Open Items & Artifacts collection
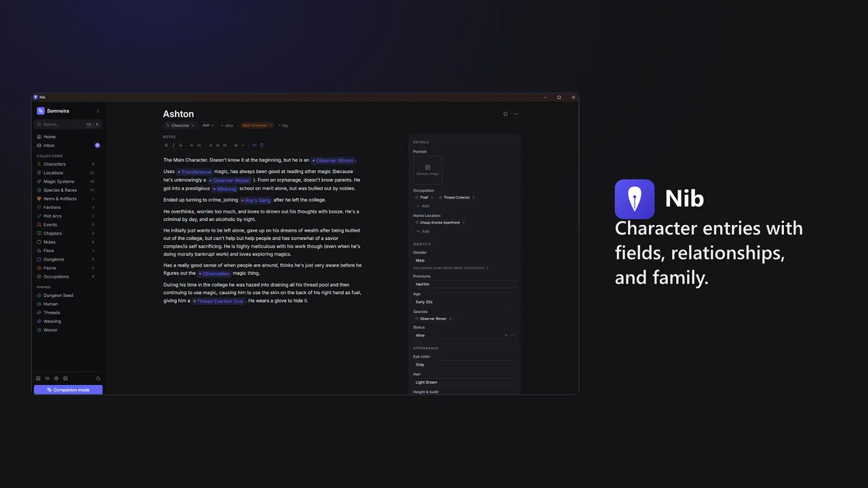The height and width of the screenshot is (488, 868). (68, 199)
